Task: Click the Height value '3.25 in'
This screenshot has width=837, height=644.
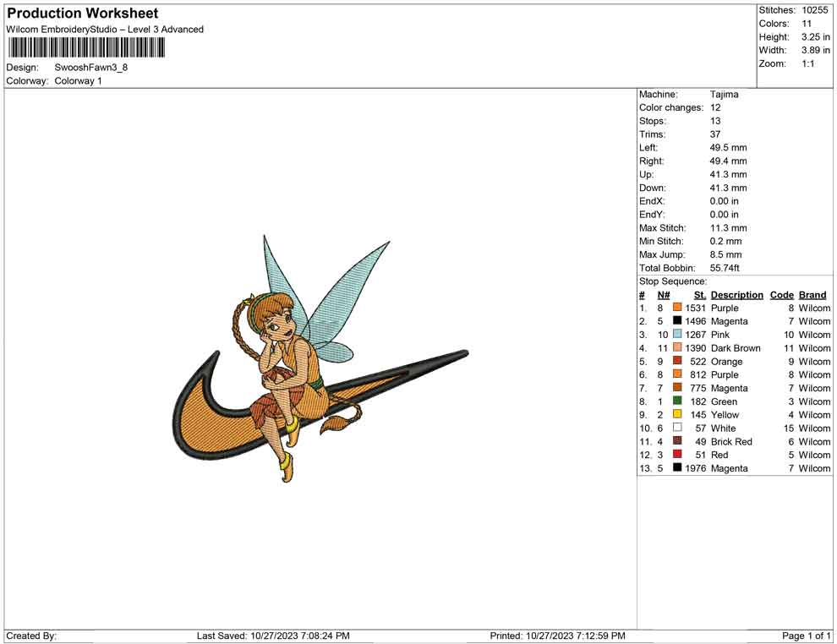Action: tap(816, 37)
